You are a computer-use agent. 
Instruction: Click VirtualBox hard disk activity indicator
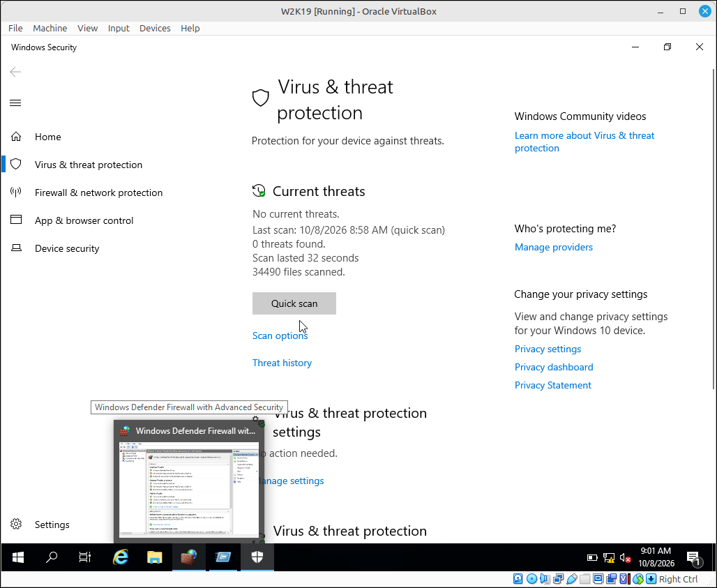point(518,580)
